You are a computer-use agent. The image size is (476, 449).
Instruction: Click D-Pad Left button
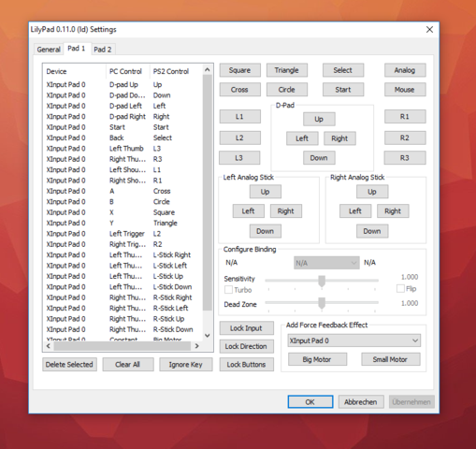[302, 138]
